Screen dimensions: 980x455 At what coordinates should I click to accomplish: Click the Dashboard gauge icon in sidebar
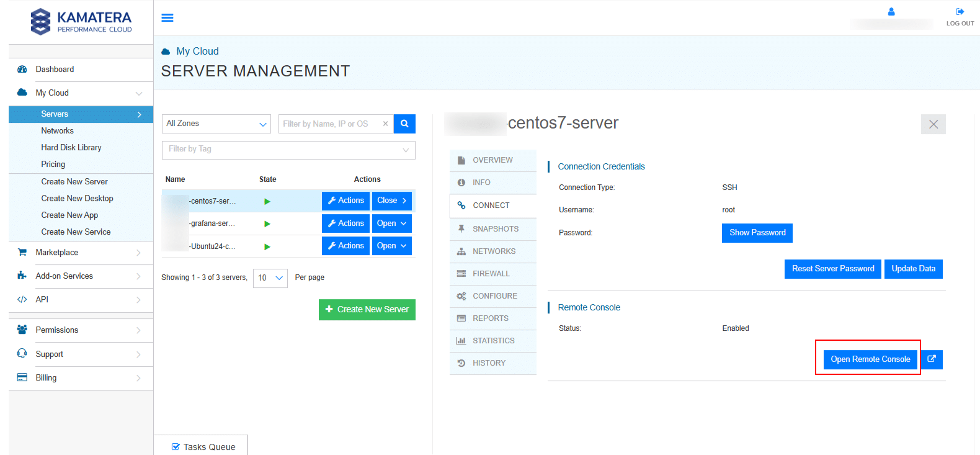pos(22,70)
